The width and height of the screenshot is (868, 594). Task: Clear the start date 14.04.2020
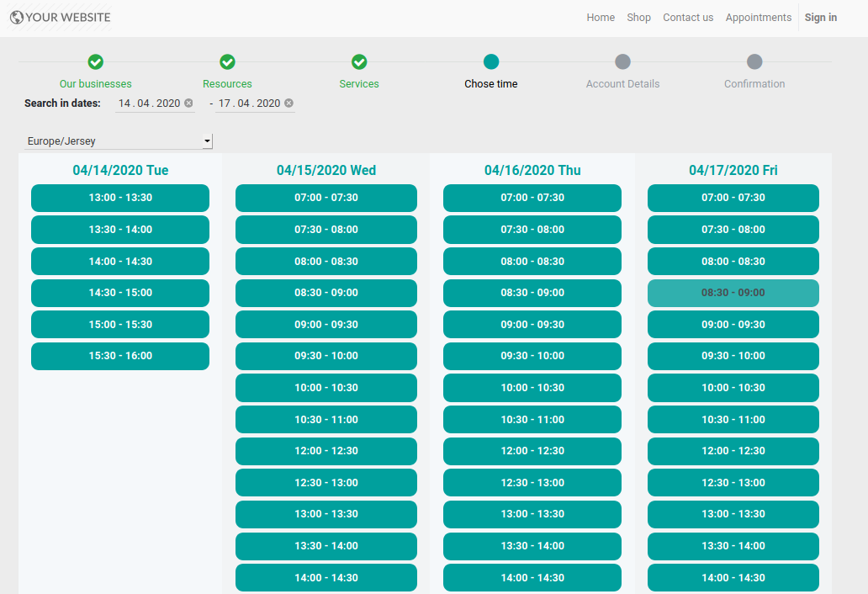pyautogui.click(x=188, y=103)
